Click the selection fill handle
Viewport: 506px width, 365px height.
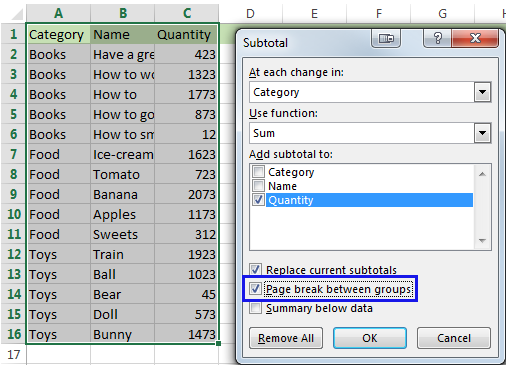[218, 343]
